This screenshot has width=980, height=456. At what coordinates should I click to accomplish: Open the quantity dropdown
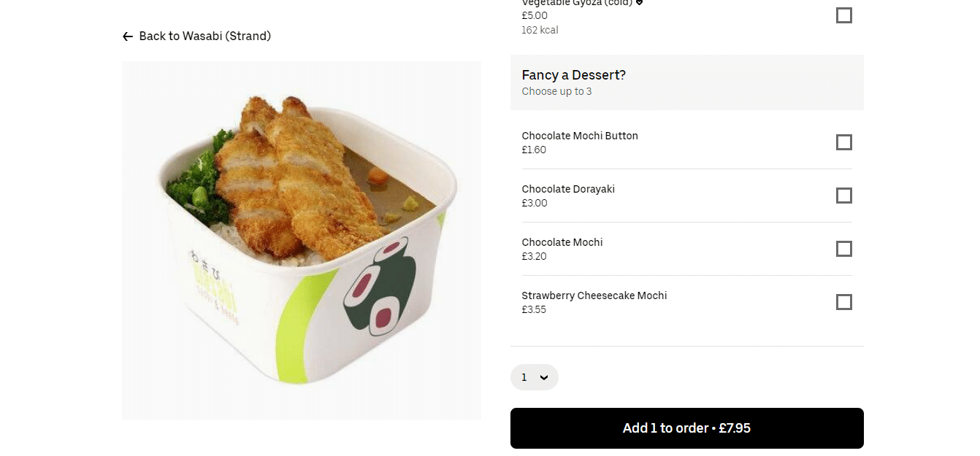tap(534, 377)
